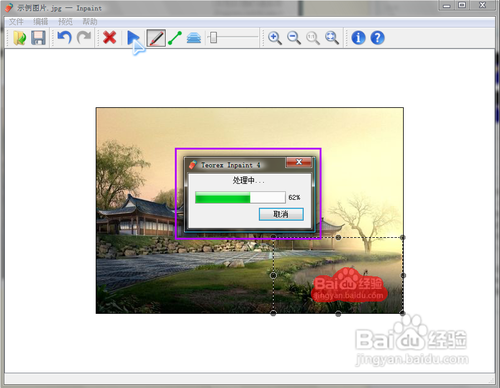
Task: Fit image to window with zoom icon
Action: click(x=332, y=38)
